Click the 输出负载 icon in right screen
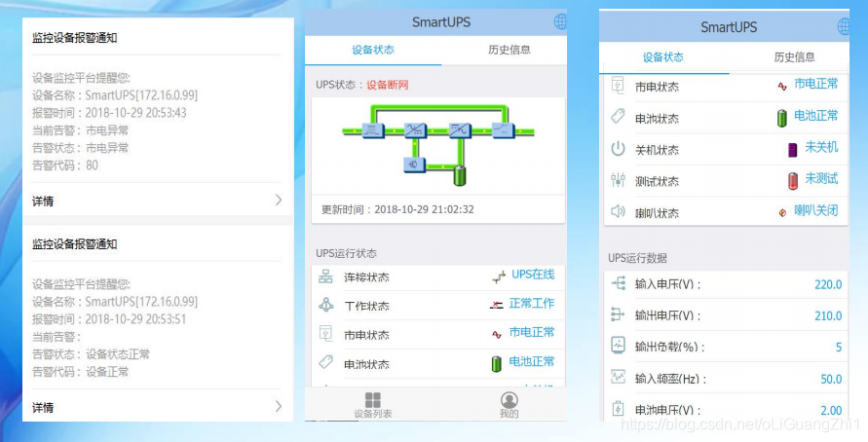 coord(618,345)
